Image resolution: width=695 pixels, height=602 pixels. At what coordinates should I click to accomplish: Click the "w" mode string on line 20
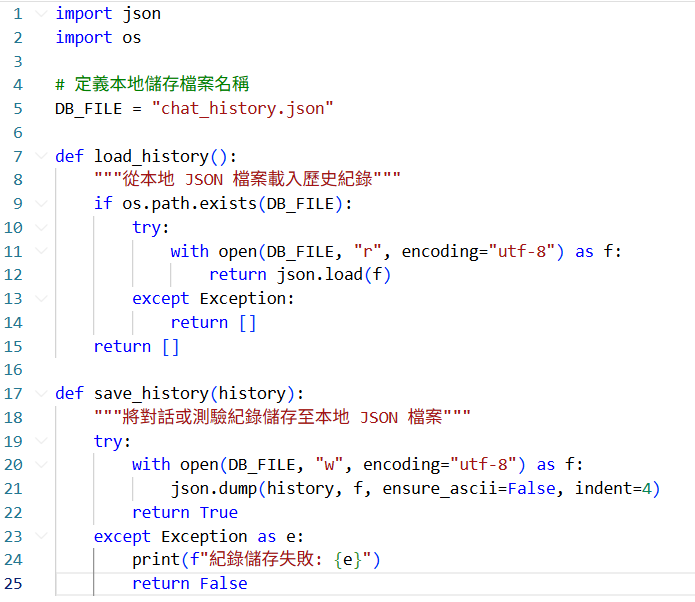(x=329, y=465)
